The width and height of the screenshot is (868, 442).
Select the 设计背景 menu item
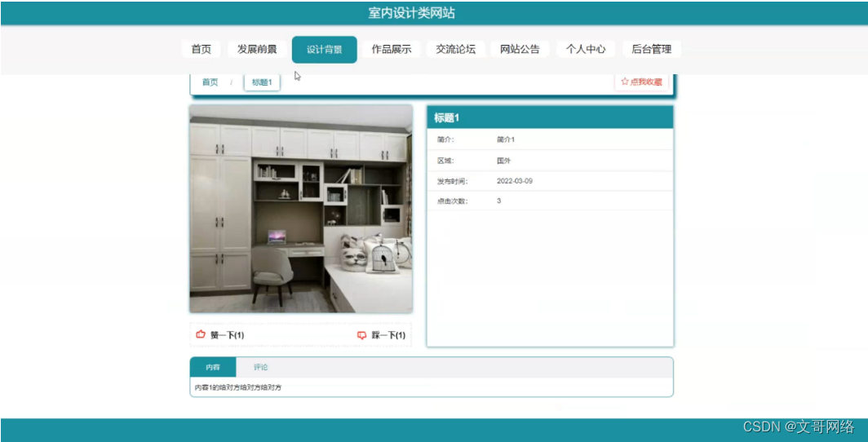tap(325, 50)
